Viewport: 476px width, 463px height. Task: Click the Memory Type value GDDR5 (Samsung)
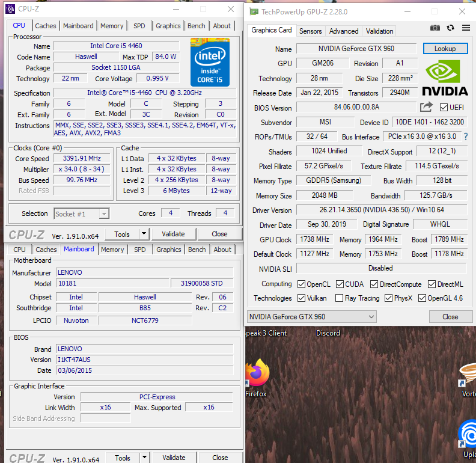[x=334, y=180]
